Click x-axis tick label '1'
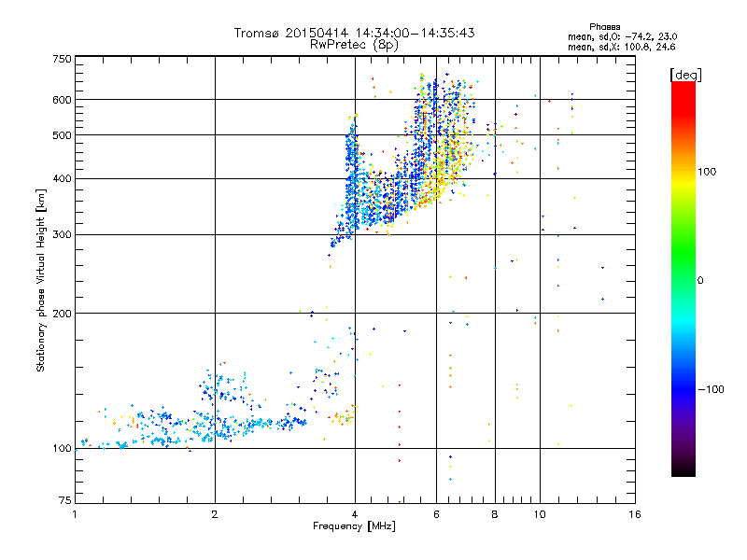This screenshot has height=560, width=747. point(75,514)
